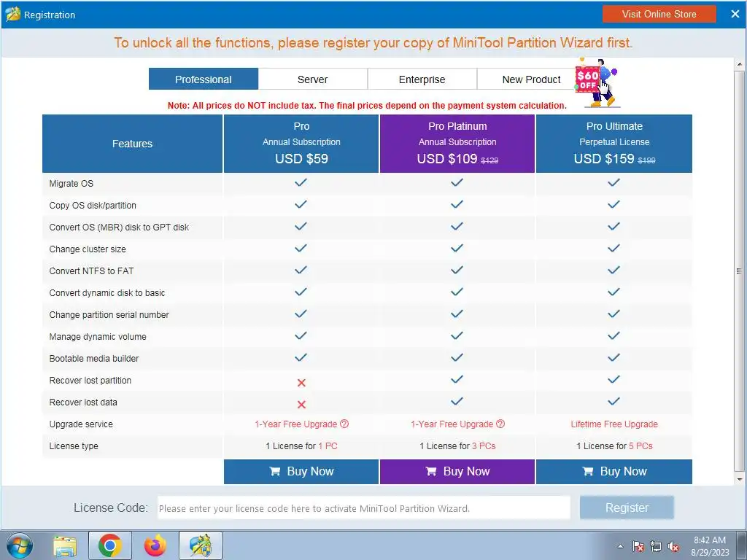Click Pro Ultimate checkmark for Bootable media builder
The width and height of the screenshot is (747, 560).
[614, 357]
